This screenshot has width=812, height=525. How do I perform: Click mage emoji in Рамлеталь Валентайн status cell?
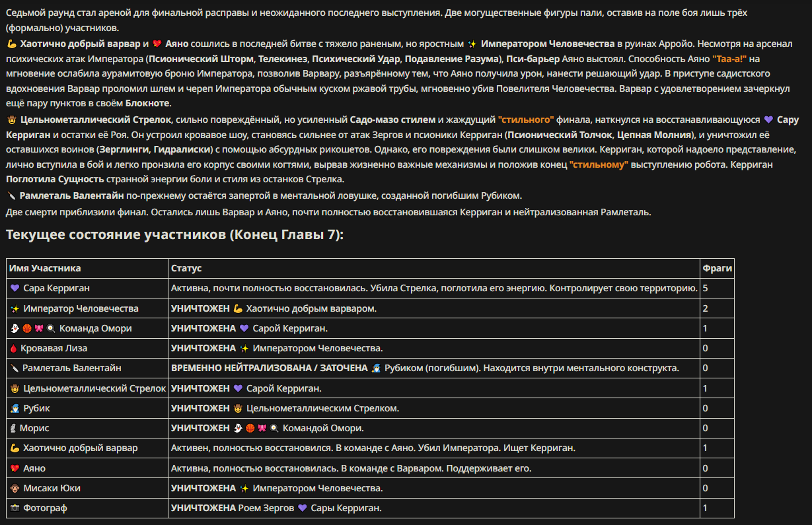click(375, 368)
